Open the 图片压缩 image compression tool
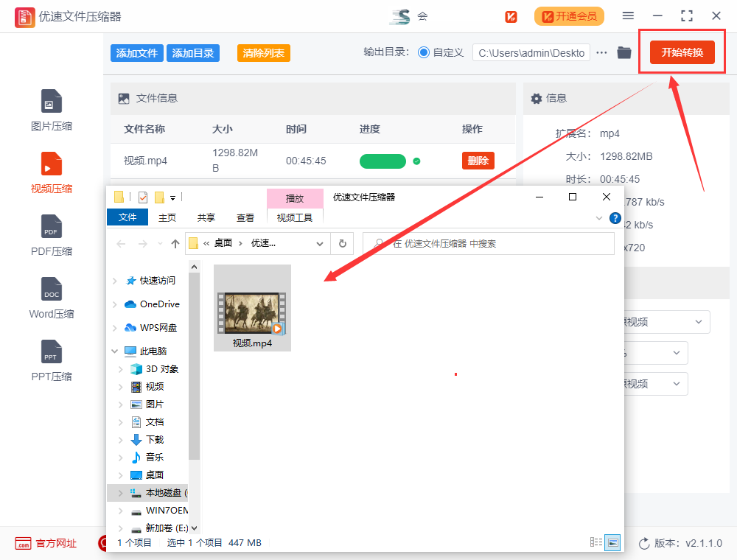The image size is (737, 560). (52, 111)
